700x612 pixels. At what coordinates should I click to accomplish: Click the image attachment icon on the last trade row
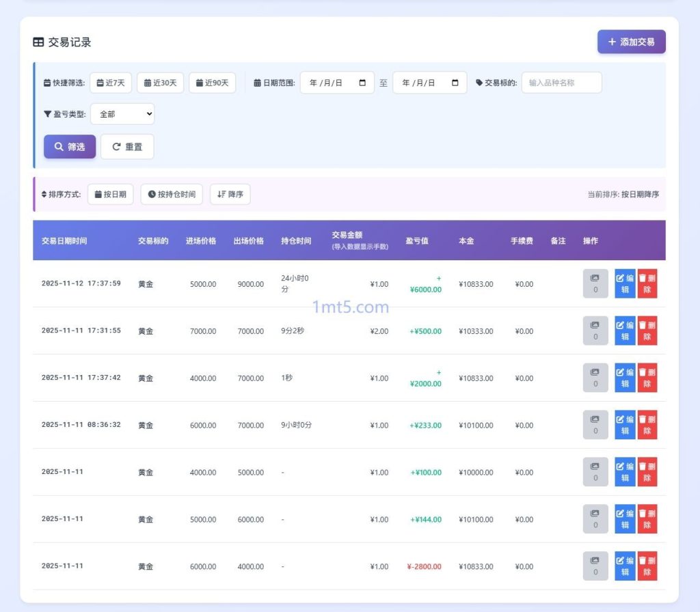[x=594, y=566]
